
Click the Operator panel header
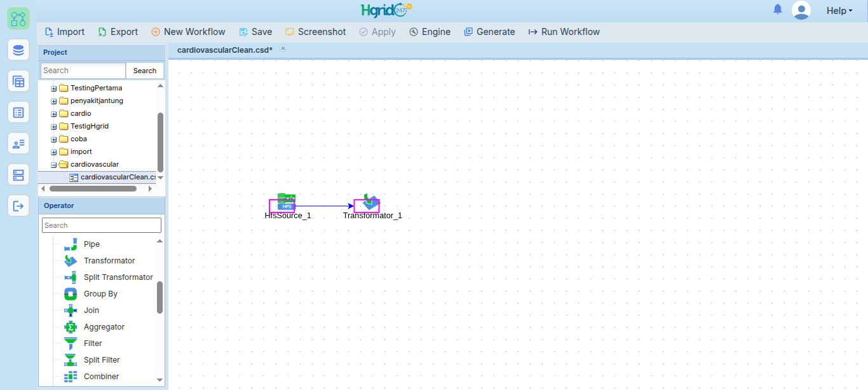coord(102,205)
